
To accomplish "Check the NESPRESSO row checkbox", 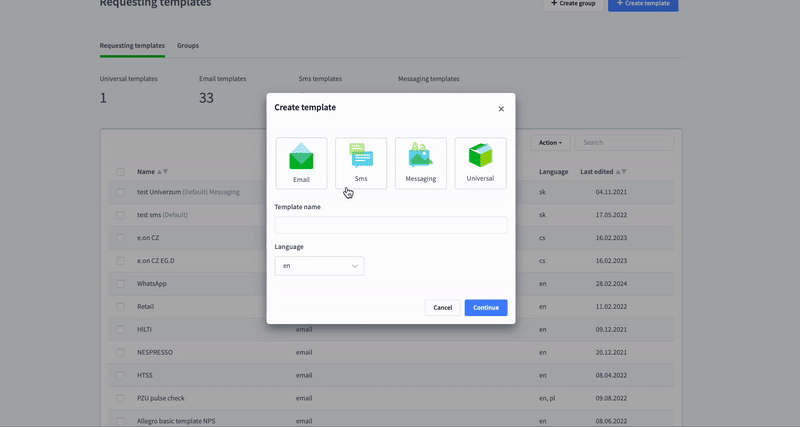I will tap(120, 353).
